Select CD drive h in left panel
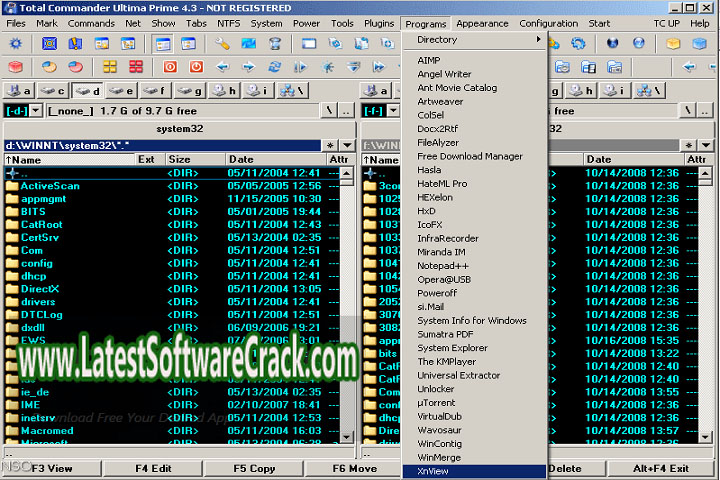Screen dimensions: 720x480 click(225, 91)
